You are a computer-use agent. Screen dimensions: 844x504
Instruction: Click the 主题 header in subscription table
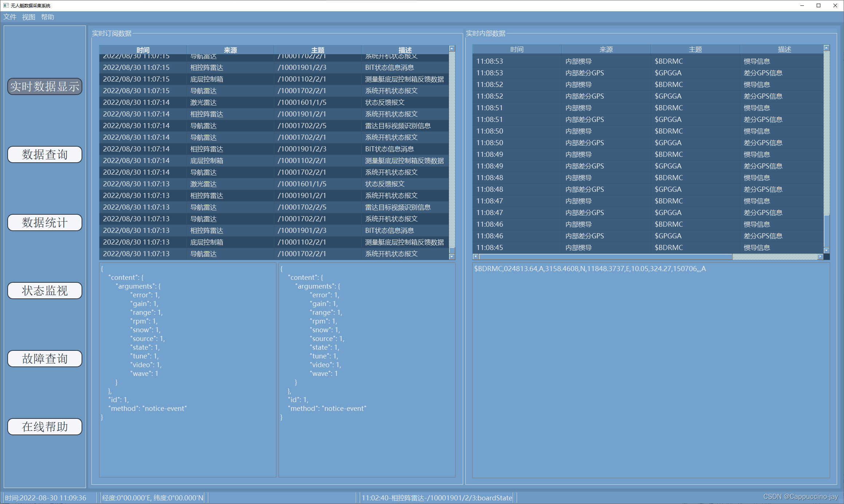tap(318, 50)
